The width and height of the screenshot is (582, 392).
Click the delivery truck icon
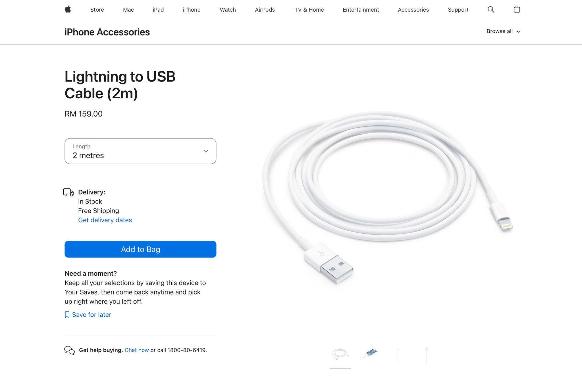[x=68, y=192]
